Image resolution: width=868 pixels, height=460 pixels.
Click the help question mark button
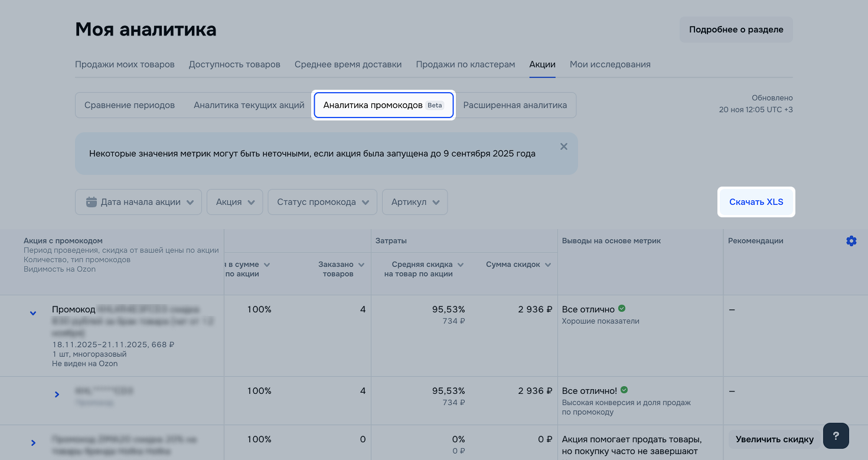[x=836, y=436]
